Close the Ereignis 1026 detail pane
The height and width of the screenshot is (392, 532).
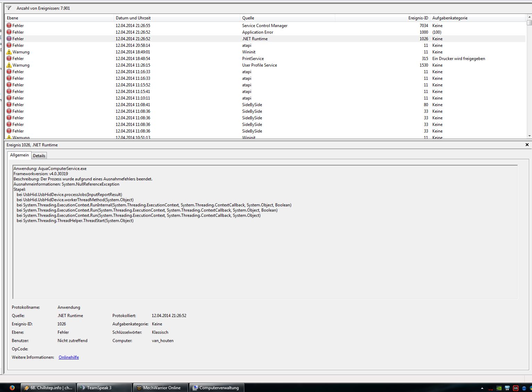pos(527,145)
